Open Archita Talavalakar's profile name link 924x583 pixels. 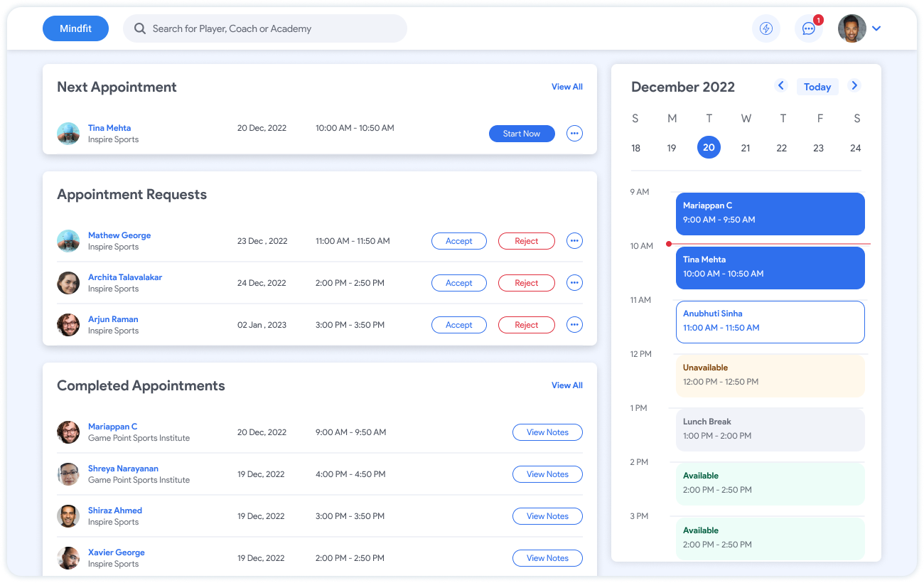click(x=125, y=277)
